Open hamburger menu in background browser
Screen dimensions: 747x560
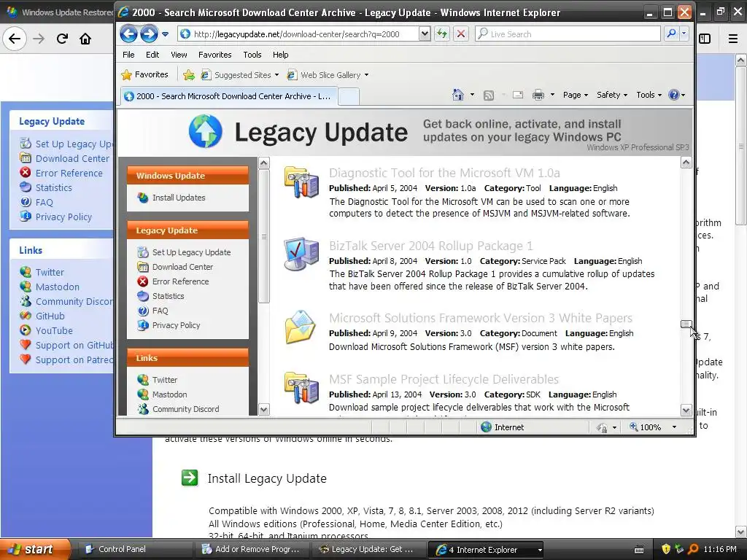pyautogui.click(x=733, y=39)
